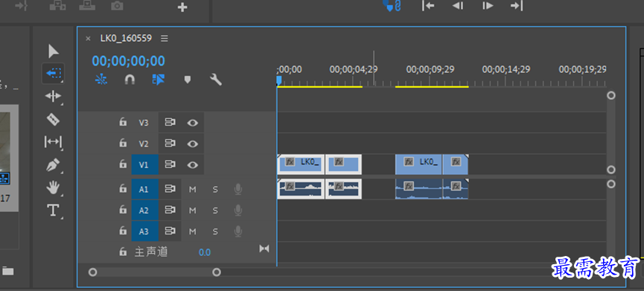The height and width of the screenshot is (291, 644).
Task: Target the V2 video track
Action: tap(144, 144)
